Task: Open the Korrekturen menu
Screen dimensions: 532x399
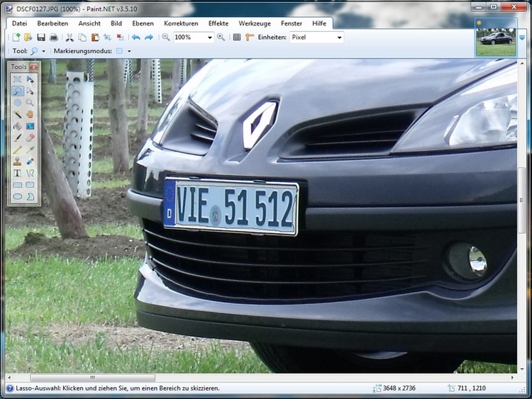Action: (x=181, y=23)
